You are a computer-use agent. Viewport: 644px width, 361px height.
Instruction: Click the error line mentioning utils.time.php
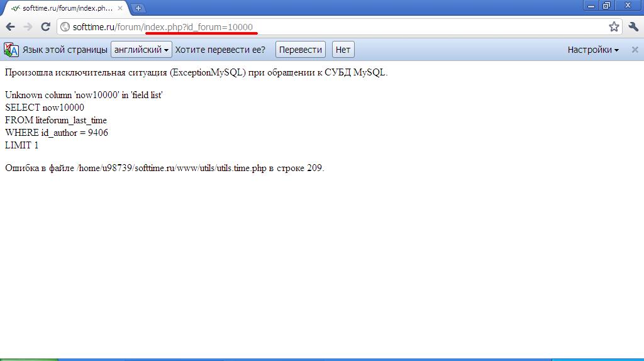pyautogui.click(x=165, y=168)
